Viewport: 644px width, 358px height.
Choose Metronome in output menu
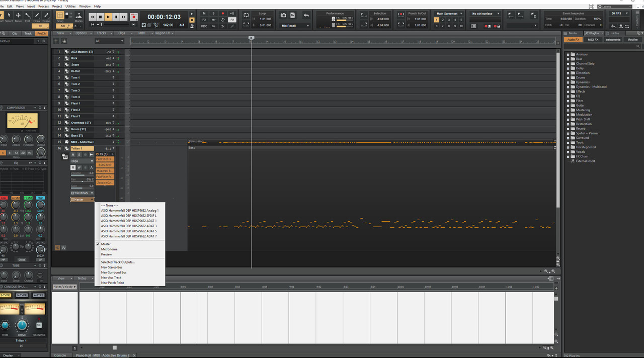coord(109,249)
